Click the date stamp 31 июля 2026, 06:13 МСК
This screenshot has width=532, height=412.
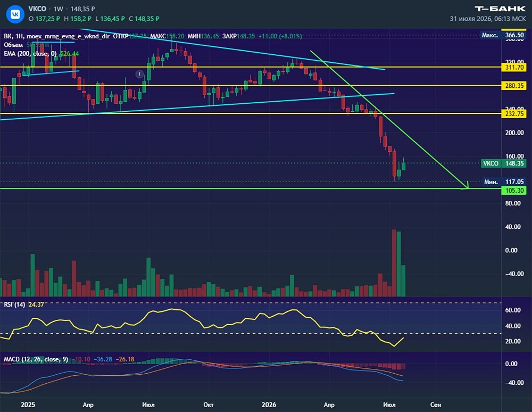pos(487,19)
